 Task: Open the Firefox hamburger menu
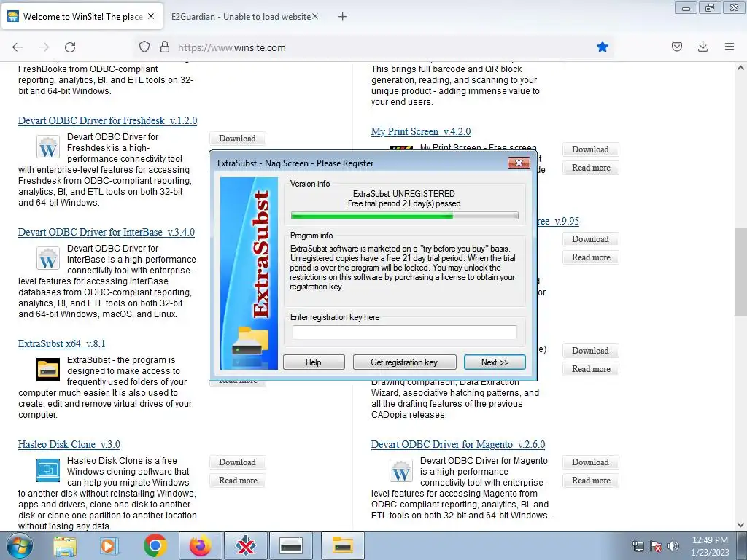pyautogui.click(x=729, y=47)
